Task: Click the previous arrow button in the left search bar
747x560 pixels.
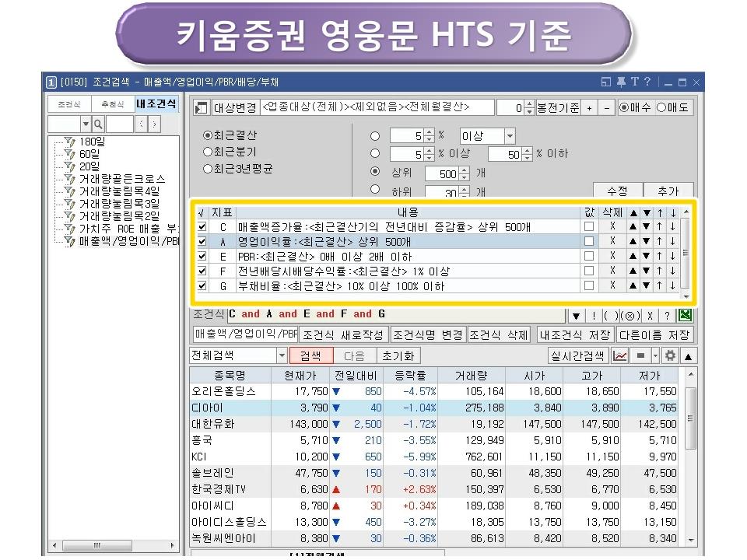Action: click(x=141, y=124)
